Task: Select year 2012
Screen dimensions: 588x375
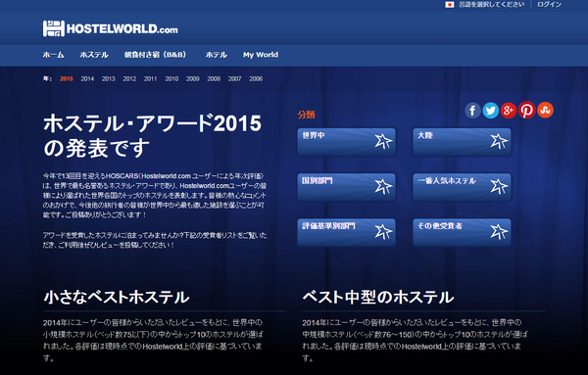Action: [129, 78]
